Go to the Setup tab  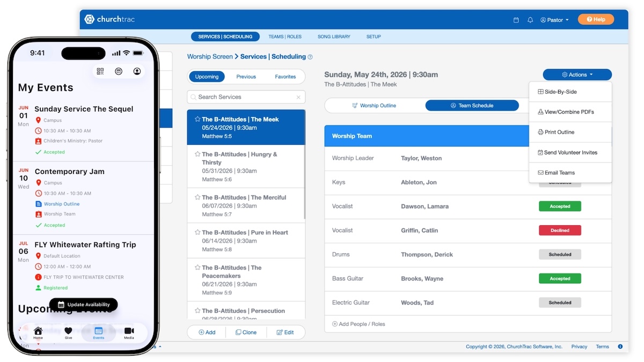point(374,36)
